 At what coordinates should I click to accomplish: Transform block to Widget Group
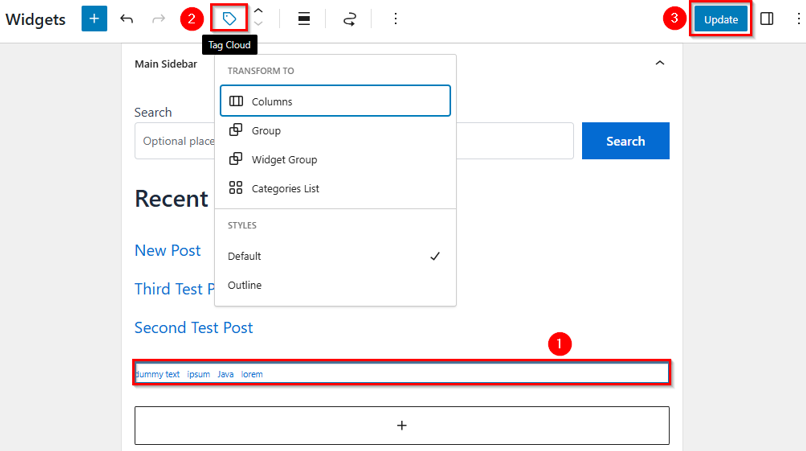pyautogui.click(x=335, y=159)
